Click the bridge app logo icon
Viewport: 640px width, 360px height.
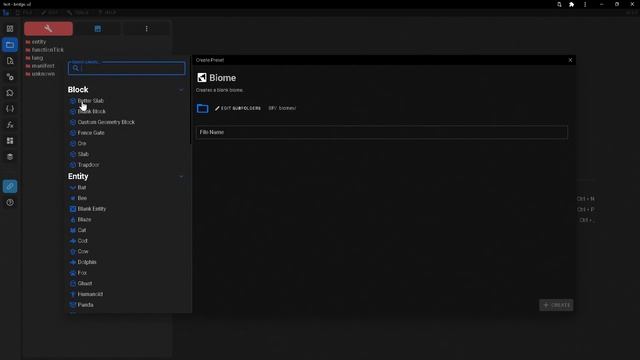click(x=6, y=13)
